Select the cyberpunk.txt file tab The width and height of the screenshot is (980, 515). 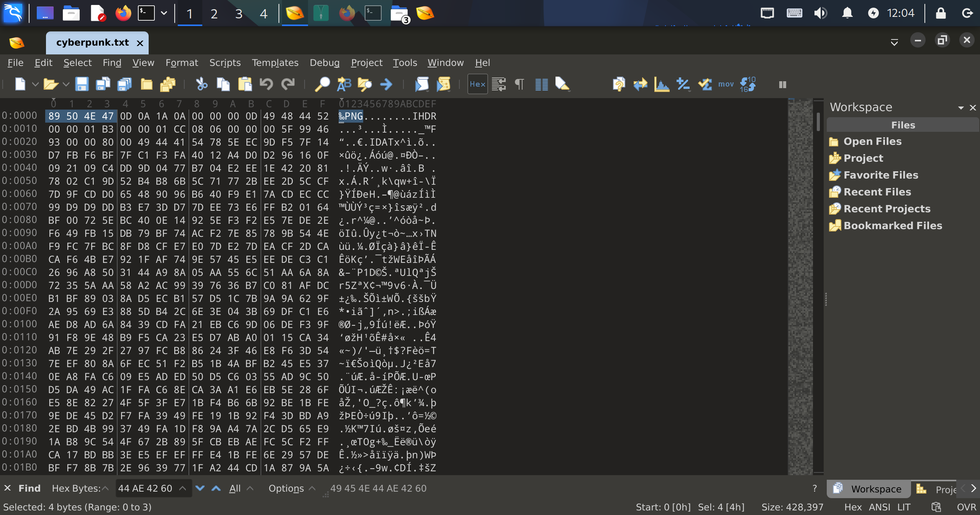click(x=92, y=43)
